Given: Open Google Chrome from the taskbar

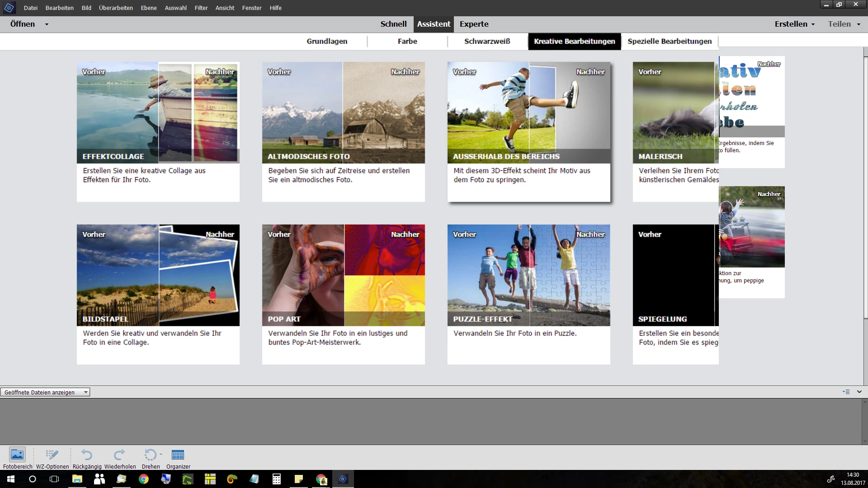Looking at the screenshot, I should click(x=144, y=479).
